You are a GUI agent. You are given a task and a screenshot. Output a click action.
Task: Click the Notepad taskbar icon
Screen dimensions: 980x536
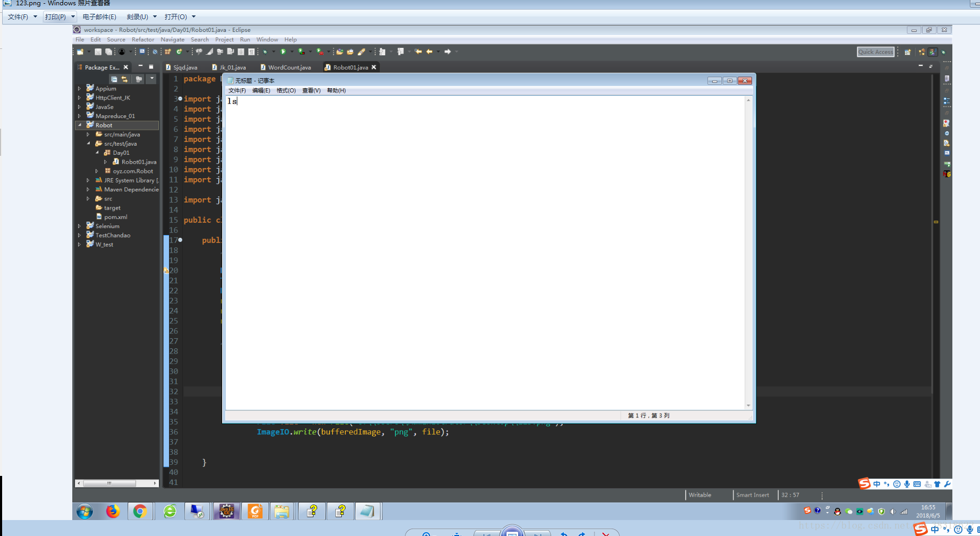tap(367, 512)
